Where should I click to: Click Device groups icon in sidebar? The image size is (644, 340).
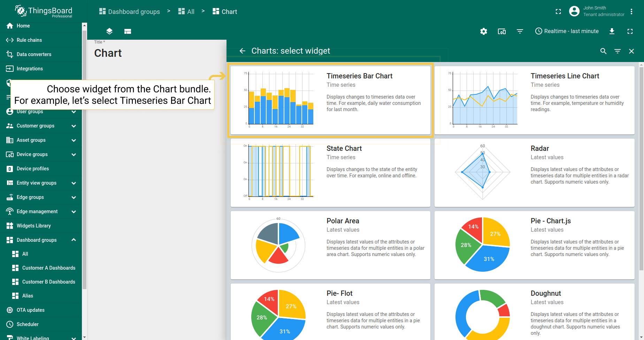point(10,154)
